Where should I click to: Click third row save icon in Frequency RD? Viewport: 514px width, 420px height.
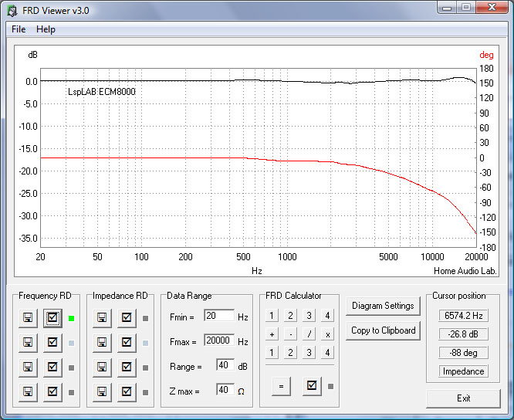[x=28, y=367]
